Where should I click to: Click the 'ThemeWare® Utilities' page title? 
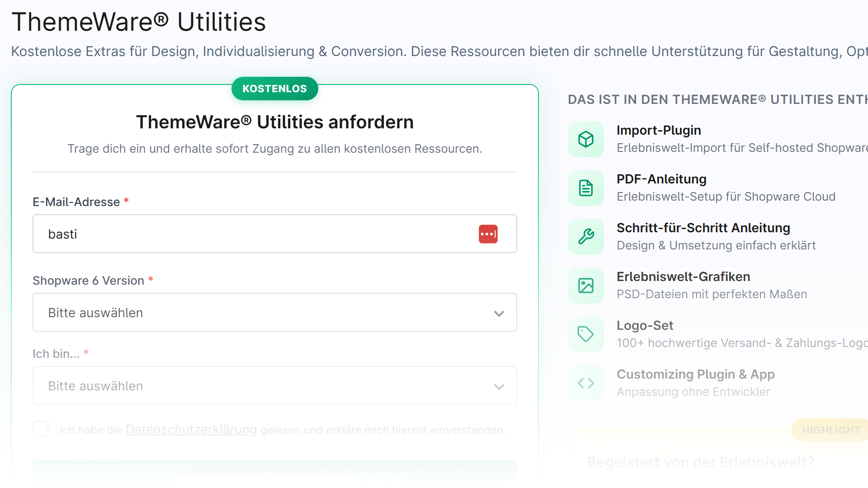139,22
